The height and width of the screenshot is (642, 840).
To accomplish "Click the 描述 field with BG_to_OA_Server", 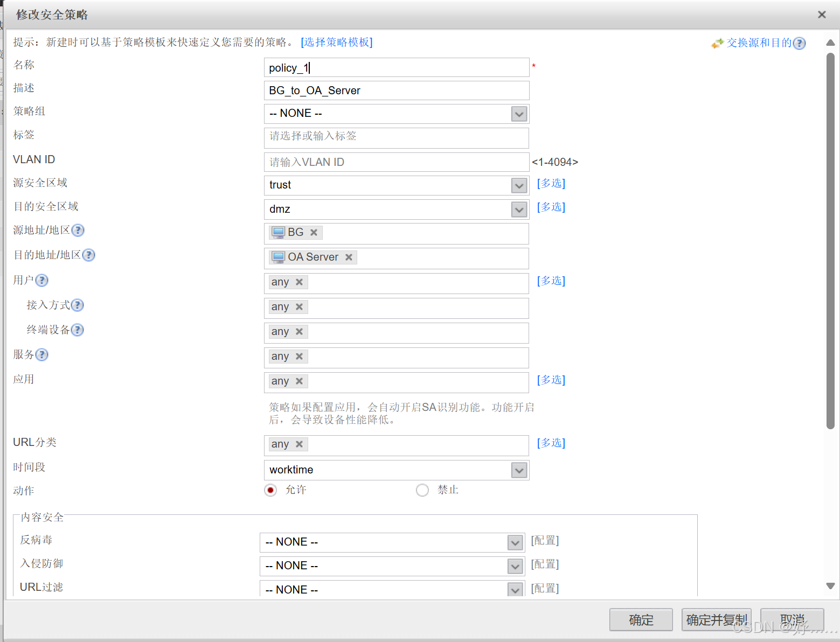I will click(397, 90).
